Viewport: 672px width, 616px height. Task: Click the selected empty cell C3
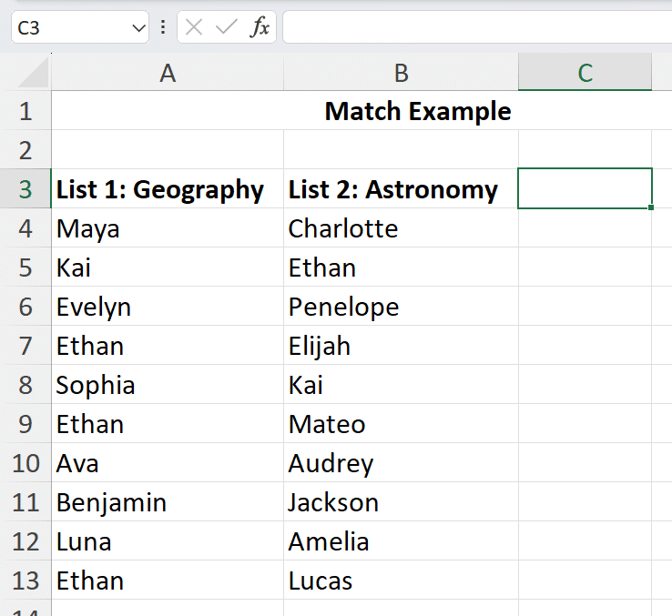pyautogui.click(x=585, y=188)
